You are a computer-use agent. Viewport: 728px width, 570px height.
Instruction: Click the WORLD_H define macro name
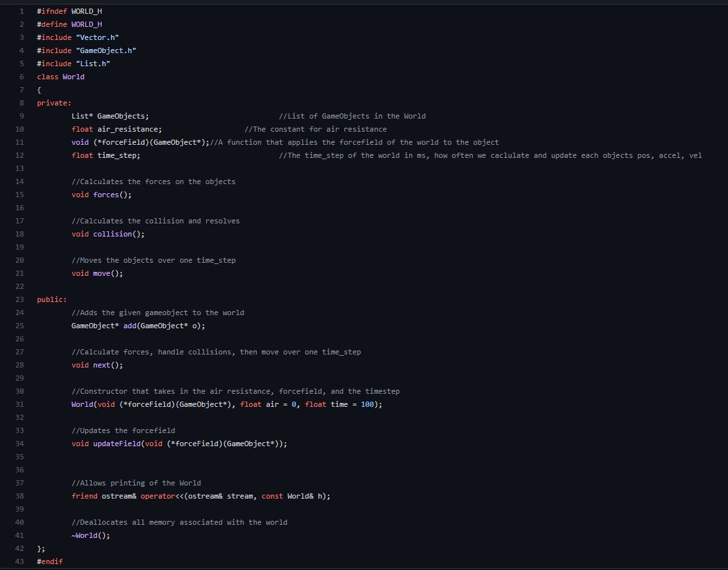86,25
